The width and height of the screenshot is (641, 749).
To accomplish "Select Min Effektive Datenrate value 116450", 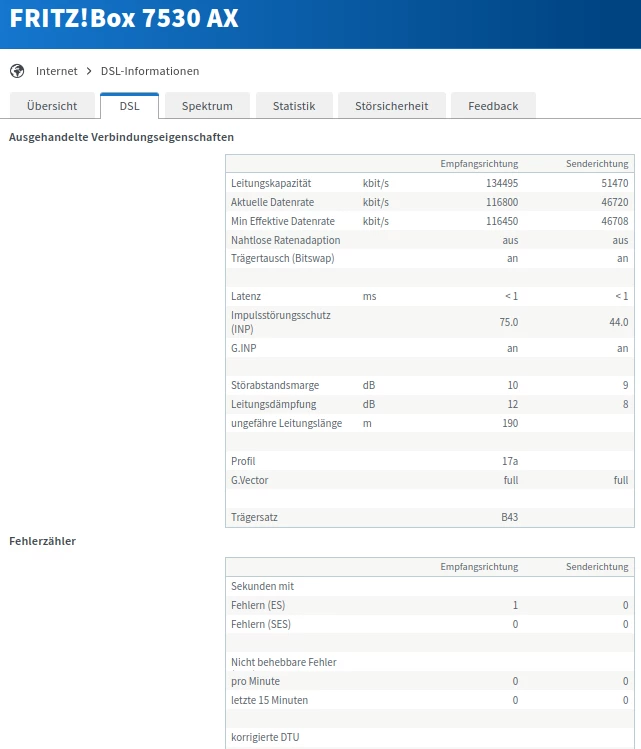I will point(502,221).
